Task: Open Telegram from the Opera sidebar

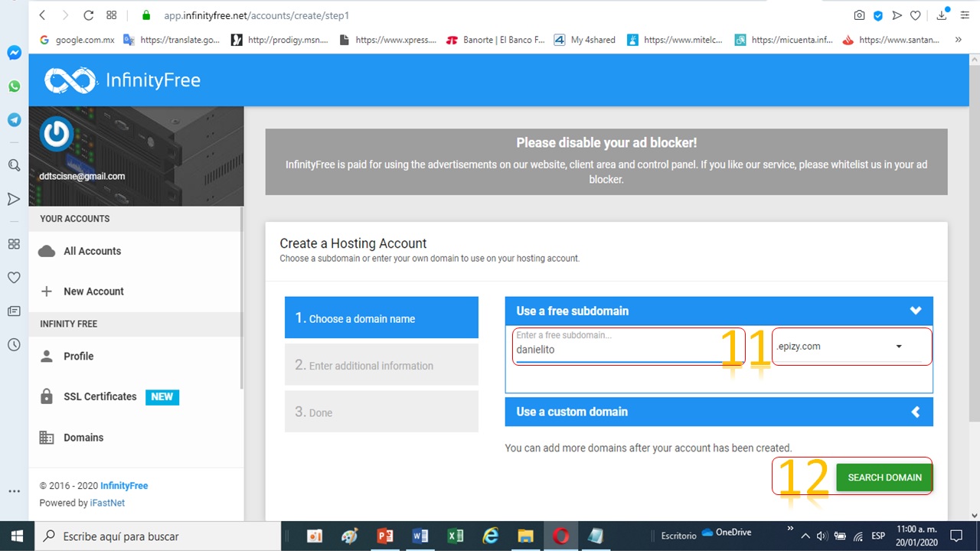Action: coord(14,120)
